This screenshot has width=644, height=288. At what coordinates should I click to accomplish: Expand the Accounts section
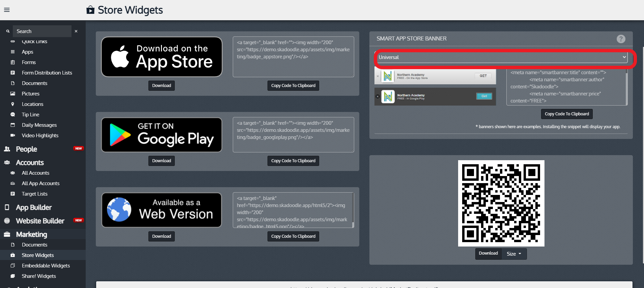(30, 163)
